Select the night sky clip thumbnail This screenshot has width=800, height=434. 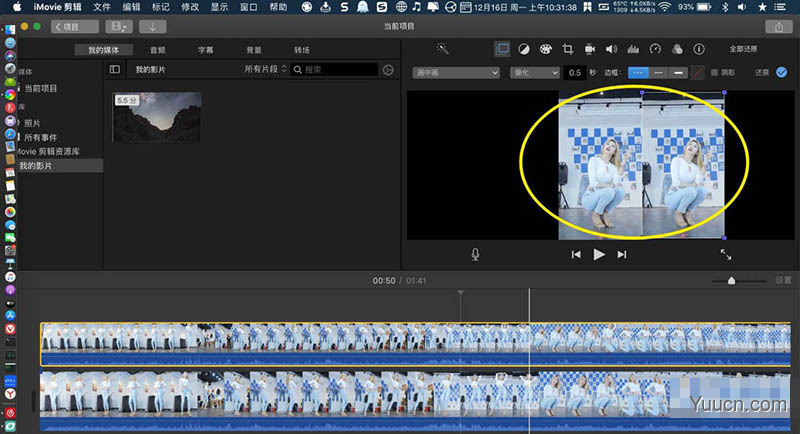pos(157,117)
